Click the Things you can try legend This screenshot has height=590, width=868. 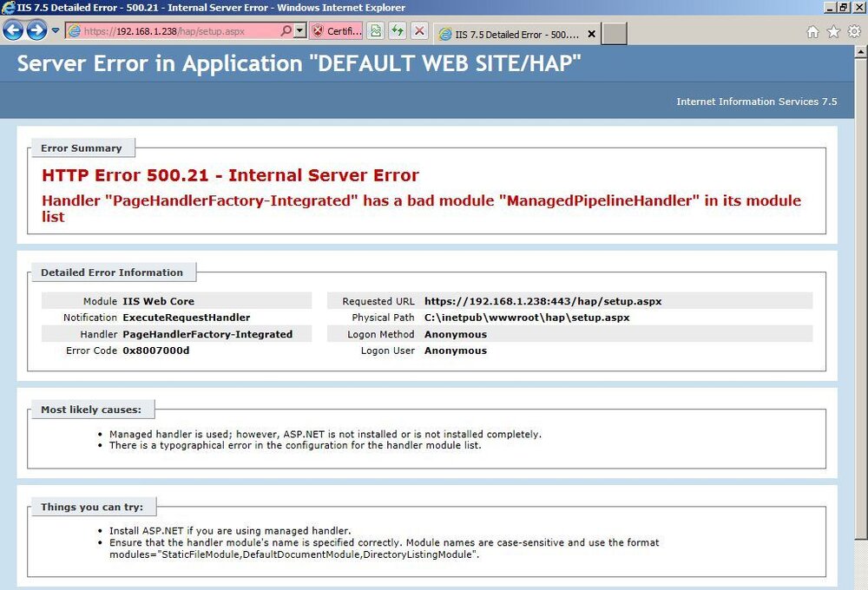pos(92,507)
